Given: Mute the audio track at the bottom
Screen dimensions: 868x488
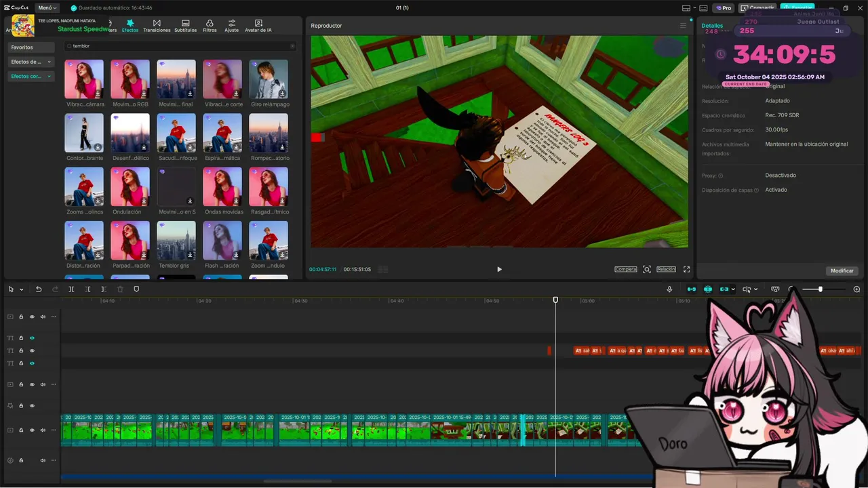Looking at the screenshot, I should (x=43, y=460).
